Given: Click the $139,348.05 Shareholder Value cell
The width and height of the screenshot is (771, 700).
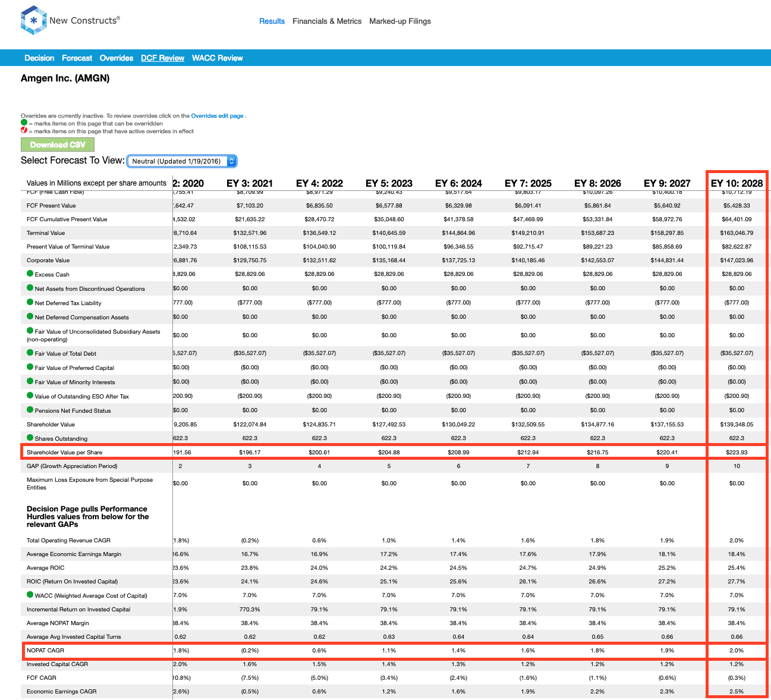Looking at the screenshot, I should coord(737,424).
